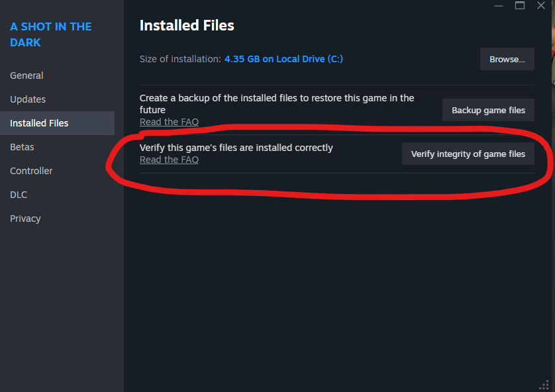Click the Installed Files page heading
This screenshot has width=555, height=392.
(187, 25)
